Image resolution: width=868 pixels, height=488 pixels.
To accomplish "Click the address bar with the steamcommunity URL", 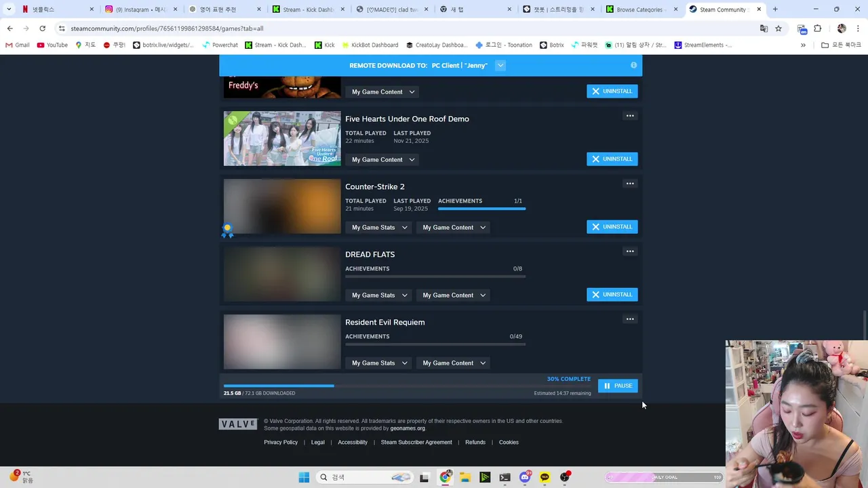I will [407, 28].
